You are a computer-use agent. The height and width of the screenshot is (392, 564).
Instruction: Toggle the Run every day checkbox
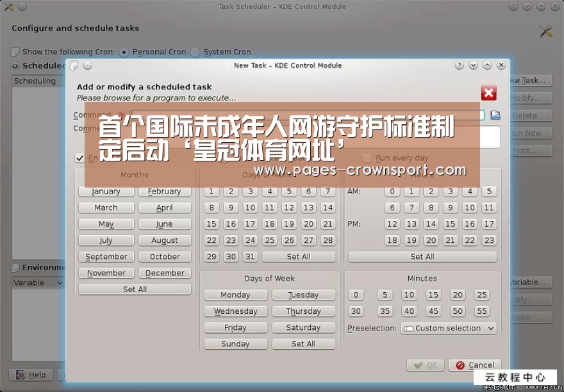[367, 158]
